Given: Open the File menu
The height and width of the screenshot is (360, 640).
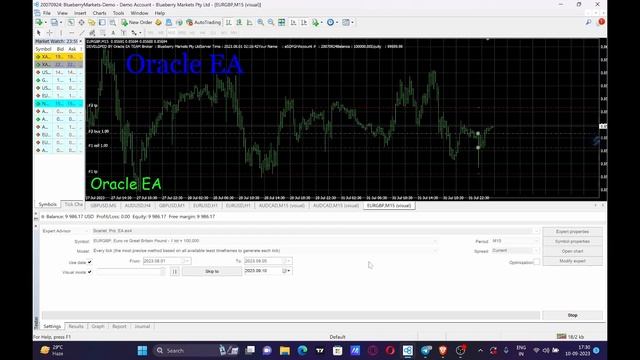Looking at the screenshot, I should pyautogui.click(x=47, y=13).
